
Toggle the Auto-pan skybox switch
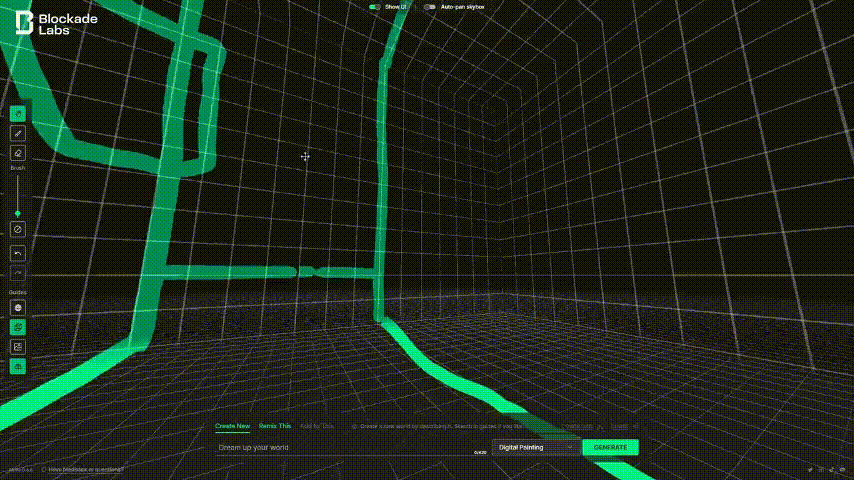(430, 7)
